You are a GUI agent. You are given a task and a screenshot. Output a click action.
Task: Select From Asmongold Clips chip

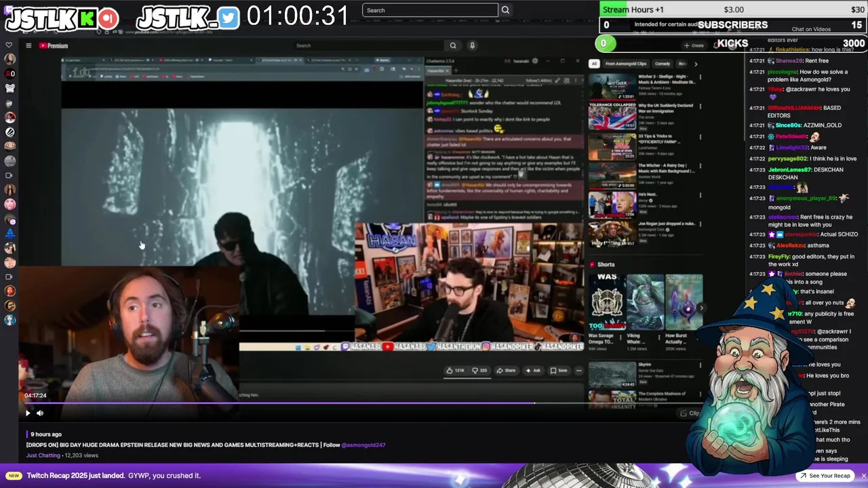tap(626, 64)
